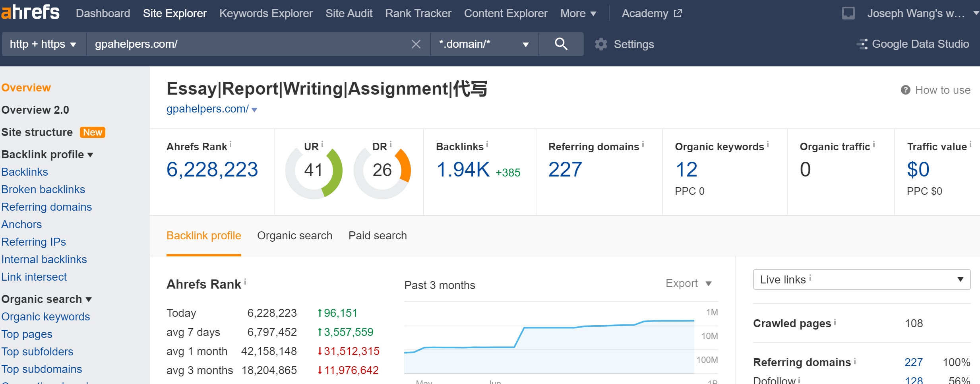Click the How to use help icon

(x=906, y=90)
